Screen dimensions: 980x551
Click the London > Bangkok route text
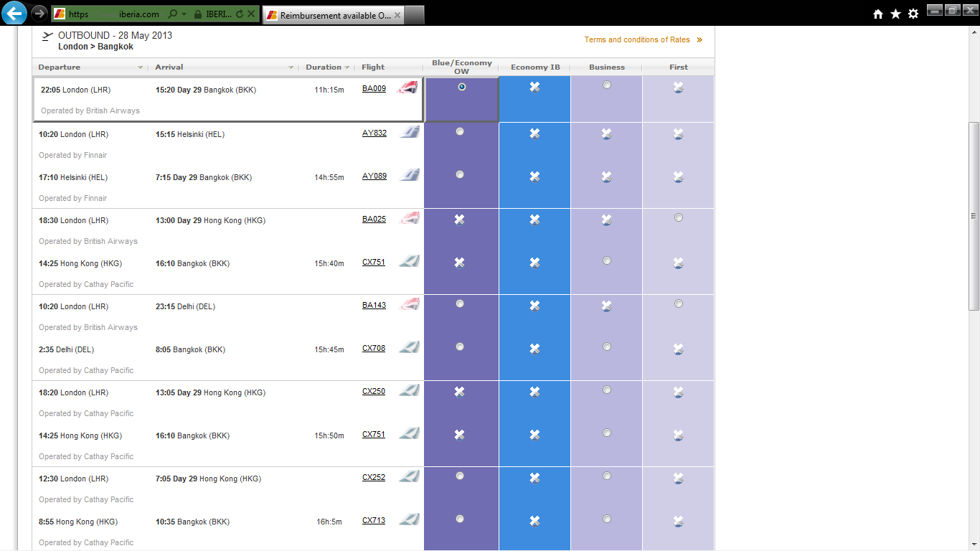[x=95, y=47]
